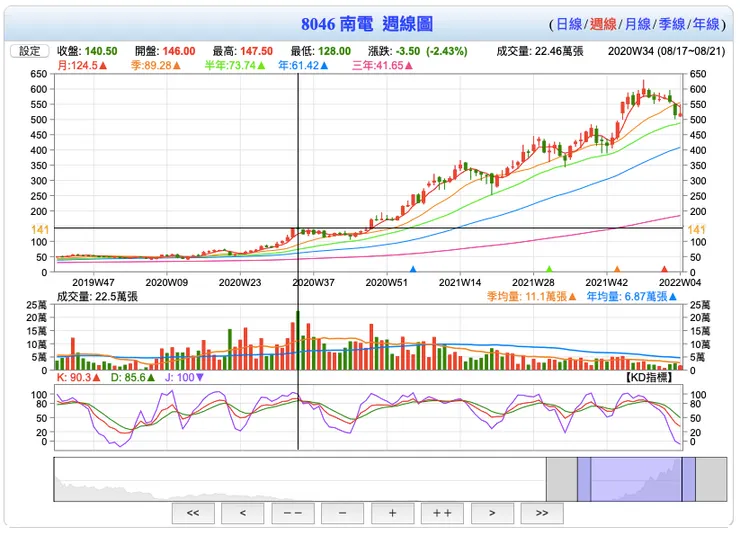Click the 2021W14 axis label
The image size is (740, 536).
tap(460, 282)
